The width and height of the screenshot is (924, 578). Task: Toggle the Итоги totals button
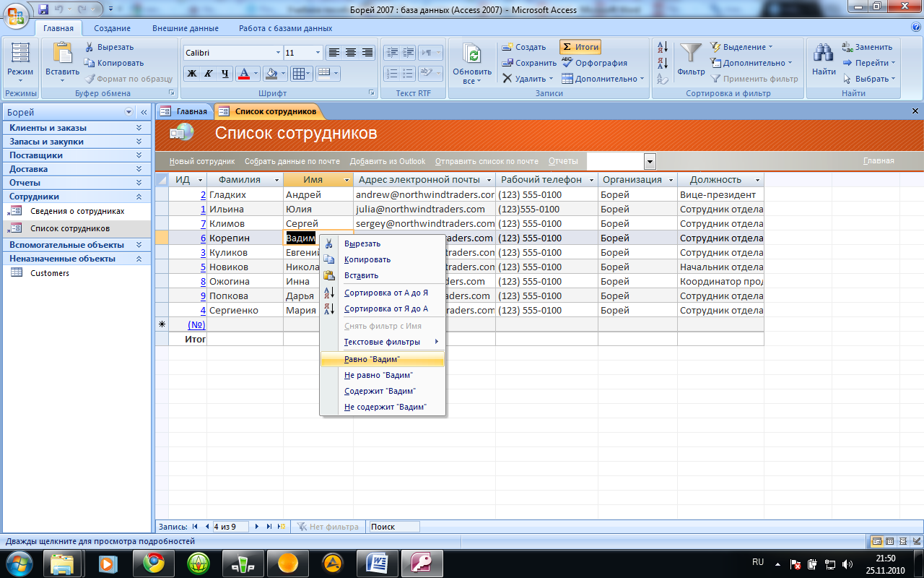click(580, 47)
